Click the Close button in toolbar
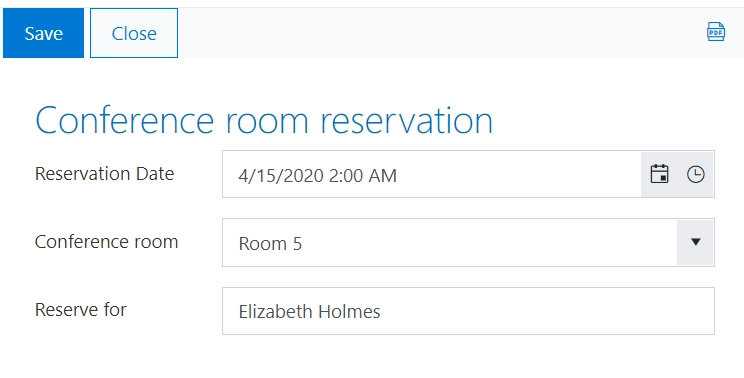The image size is (744, 378). [134, 33]
